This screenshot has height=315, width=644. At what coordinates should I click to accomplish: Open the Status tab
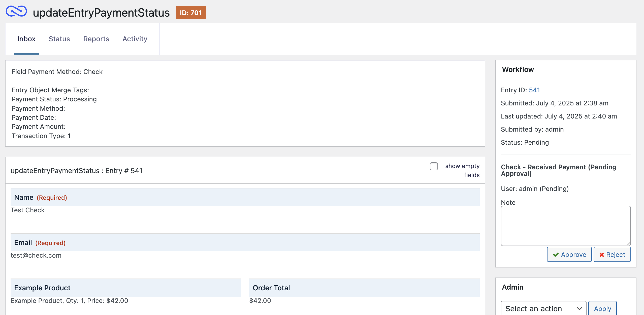pos(59,39)
